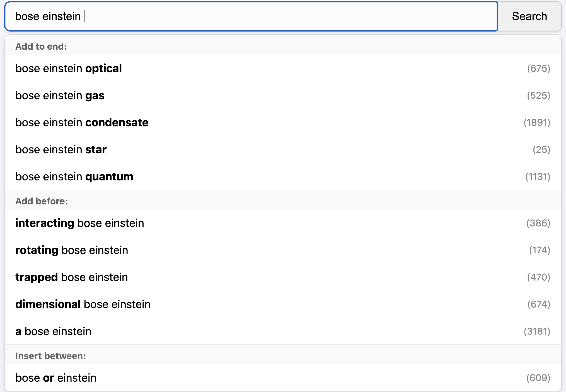Click the Add to end header

point(41,46)
